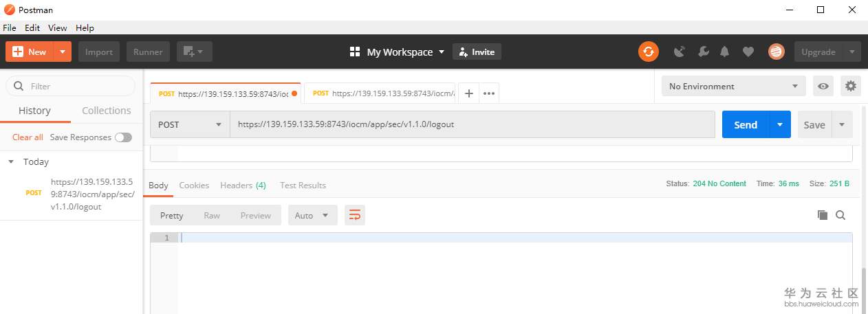868x314 pixels.
Task: Toggle the Save Responses switch
Action: pyautogui.click(x=123, y=137)
